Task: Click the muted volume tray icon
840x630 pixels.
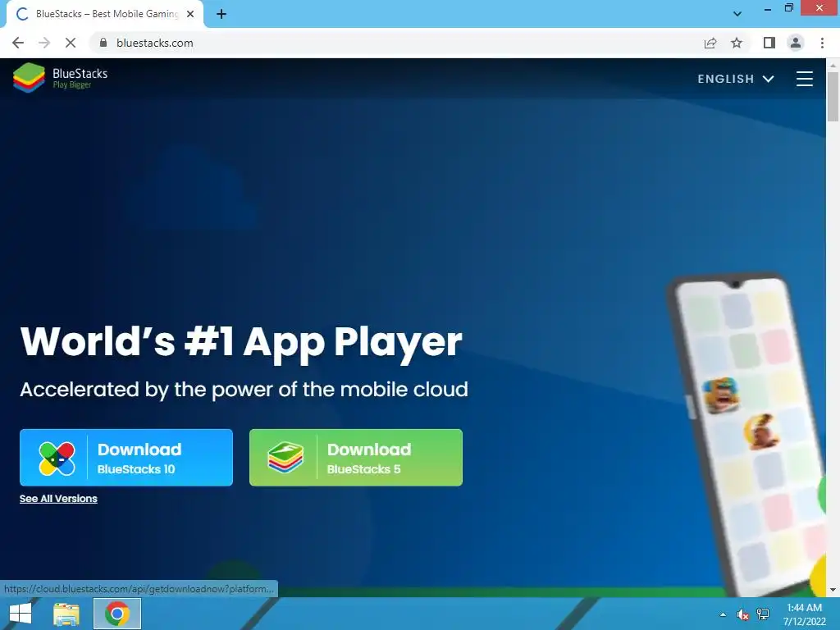Action: tap(742, 614)
